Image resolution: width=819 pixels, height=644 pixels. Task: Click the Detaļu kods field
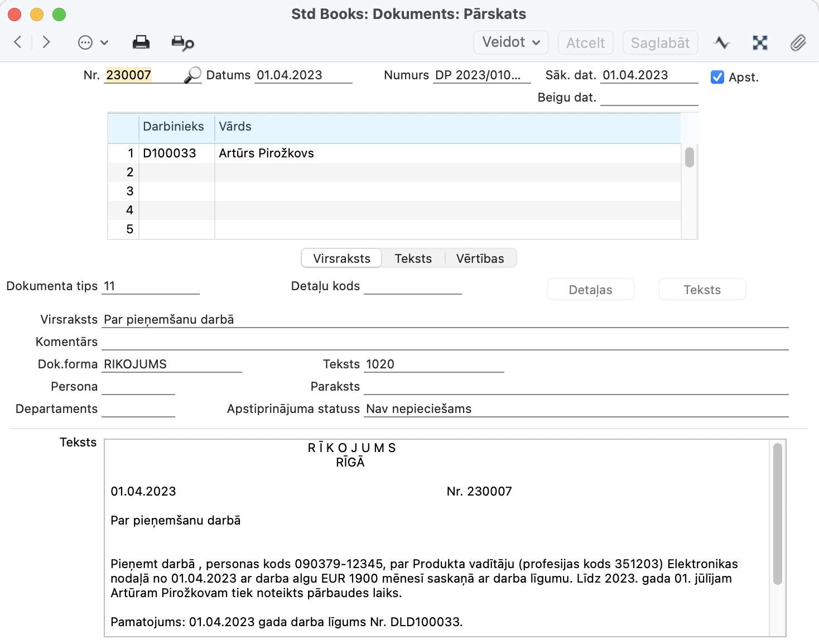tap(413, 286)
